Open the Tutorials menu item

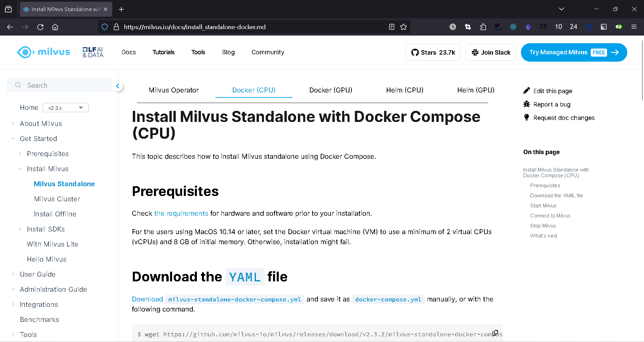pos(163,52)
